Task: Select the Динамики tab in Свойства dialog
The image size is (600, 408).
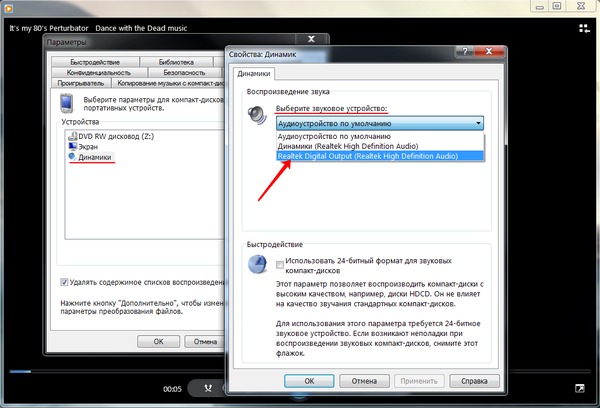Action: click(254, 73)
